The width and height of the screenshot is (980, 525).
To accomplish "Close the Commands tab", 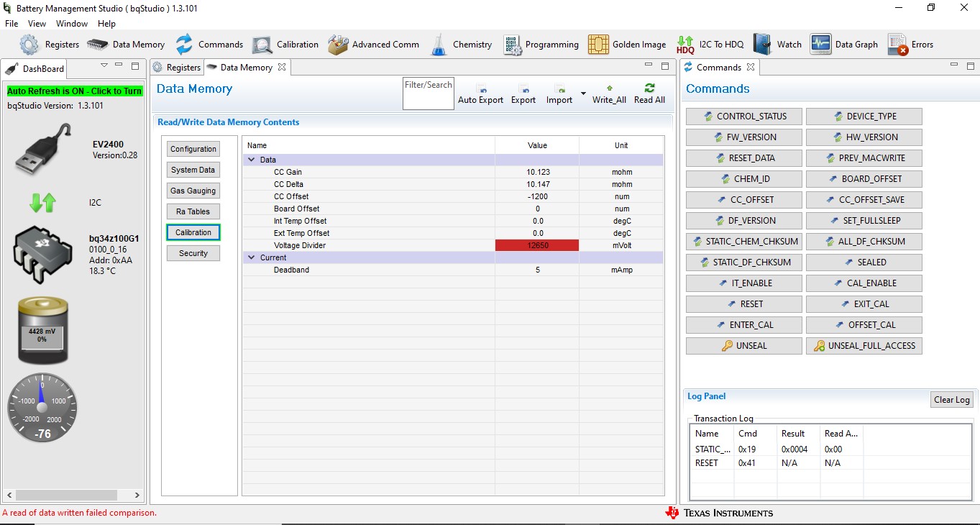I will tap(751, 67).
